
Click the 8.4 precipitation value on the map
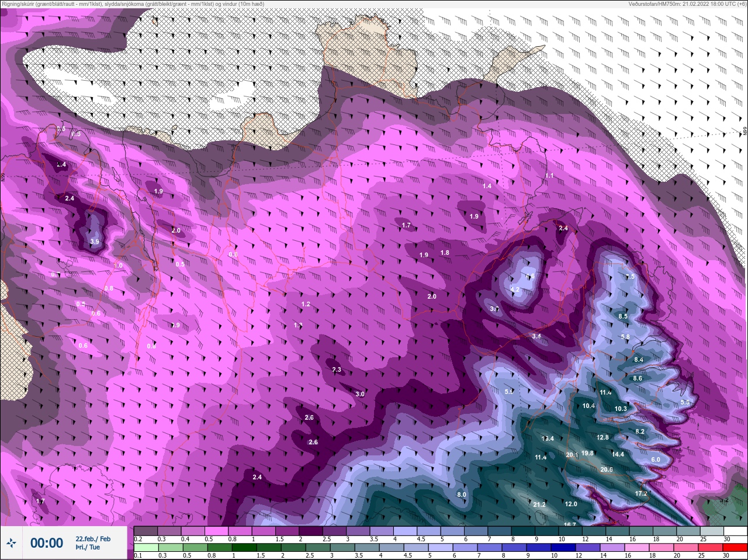click(x=639, y=359)
